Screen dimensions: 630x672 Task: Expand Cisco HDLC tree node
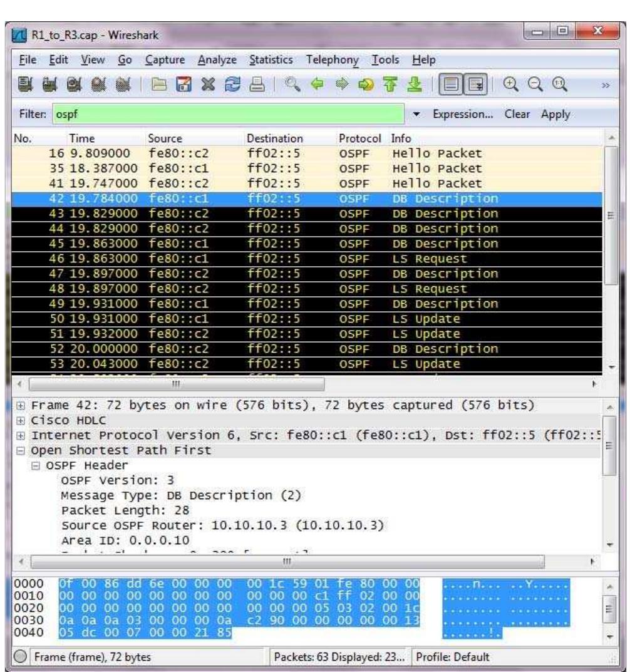(20, 420)
